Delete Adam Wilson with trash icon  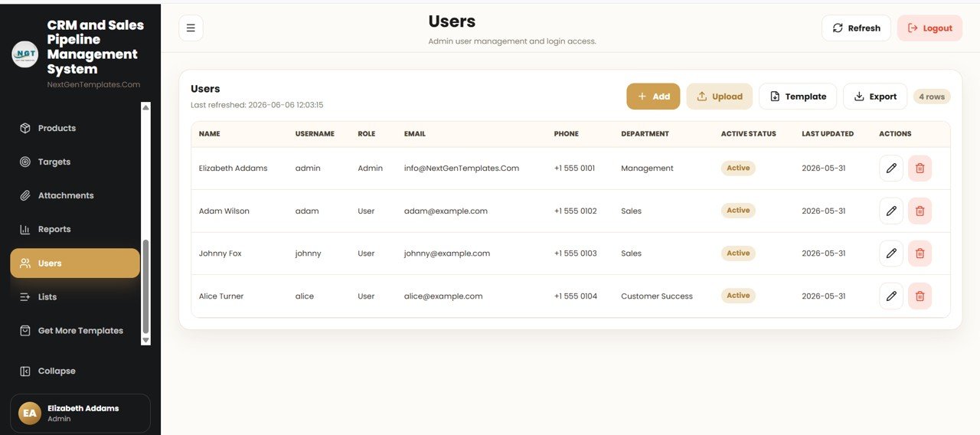920,211
